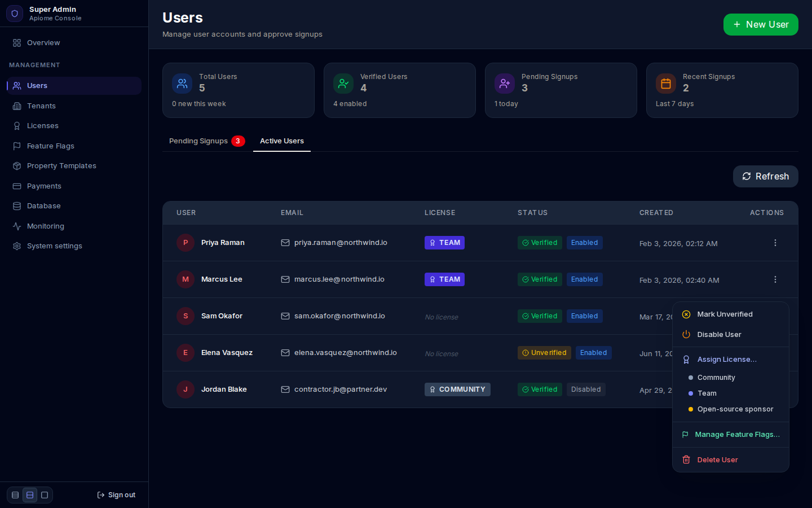Select Assign License… menu entry
Image resolution: width=812 pixels, height=508 pixels.
click(x=731, y=360)
